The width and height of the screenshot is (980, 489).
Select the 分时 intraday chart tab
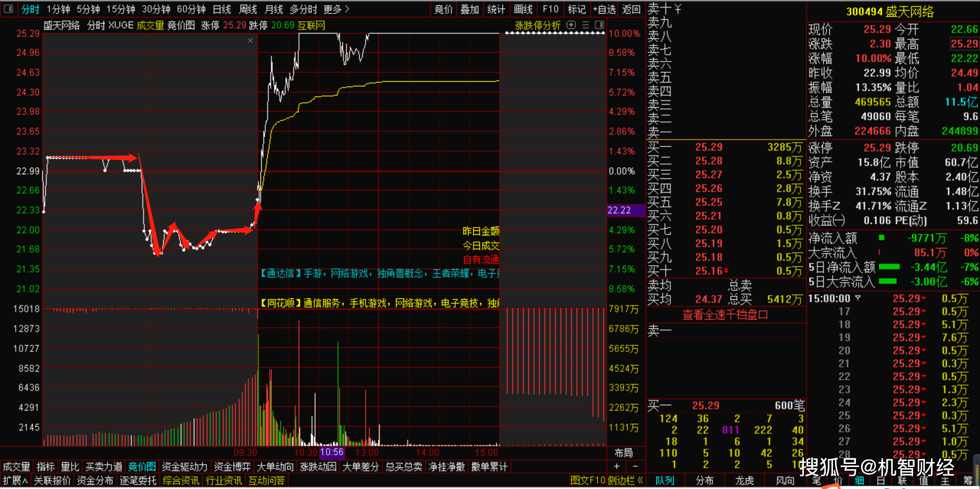30,9
